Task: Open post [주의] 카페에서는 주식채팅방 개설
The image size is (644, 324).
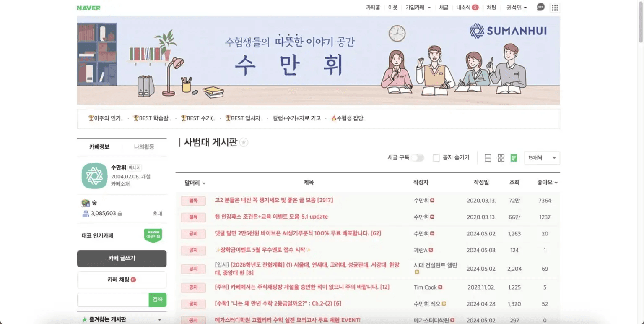Action: tap(302, 287)
